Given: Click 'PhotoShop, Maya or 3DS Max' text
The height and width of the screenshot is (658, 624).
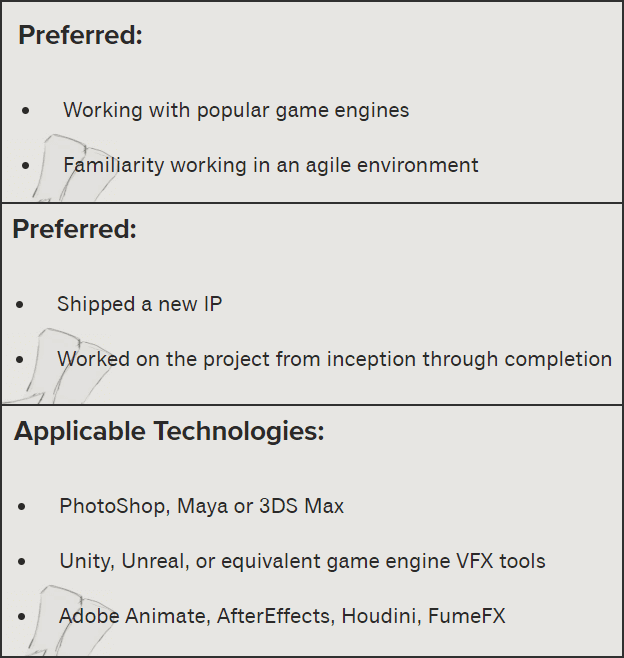Looking at the screenshot, I should pyautogui.click(x=201, y=506).
